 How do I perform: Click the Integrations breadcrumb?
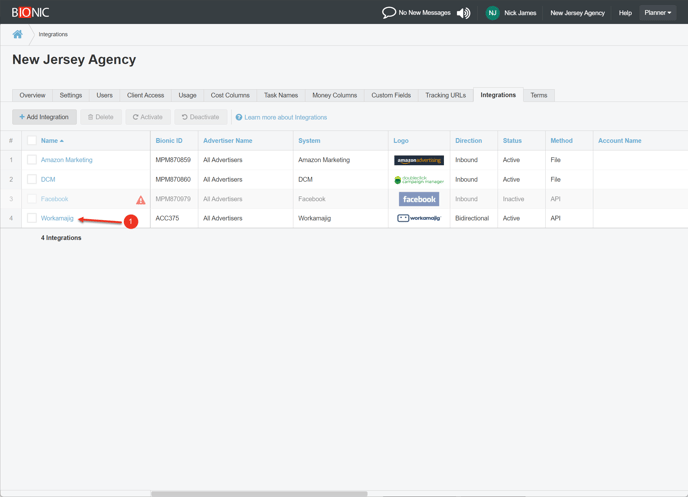pos(53,34)
